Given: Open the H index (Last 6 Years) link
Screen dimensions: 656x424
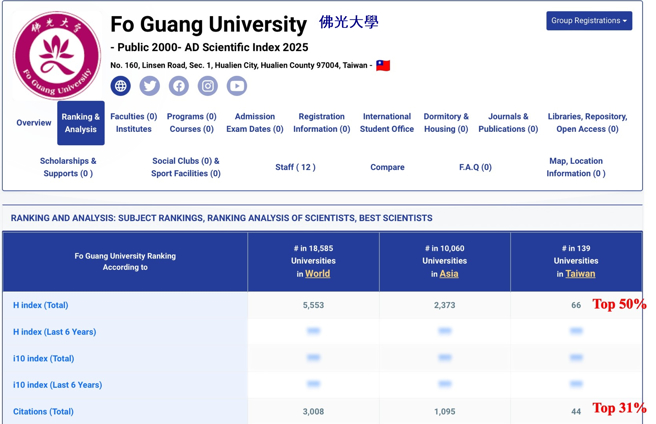Looking at the screenshot, I should pyautogui.click(x=54, y=332).
